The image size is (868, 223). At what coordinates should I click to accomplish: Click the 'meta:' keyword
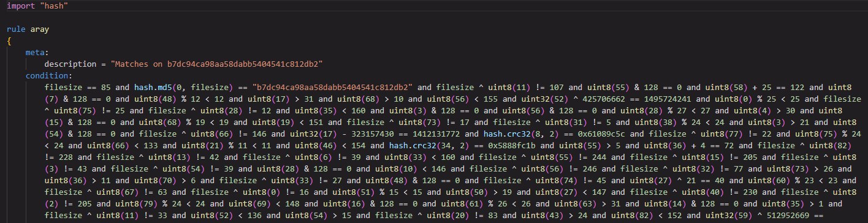pyautogui.click(x=37, y=53)
